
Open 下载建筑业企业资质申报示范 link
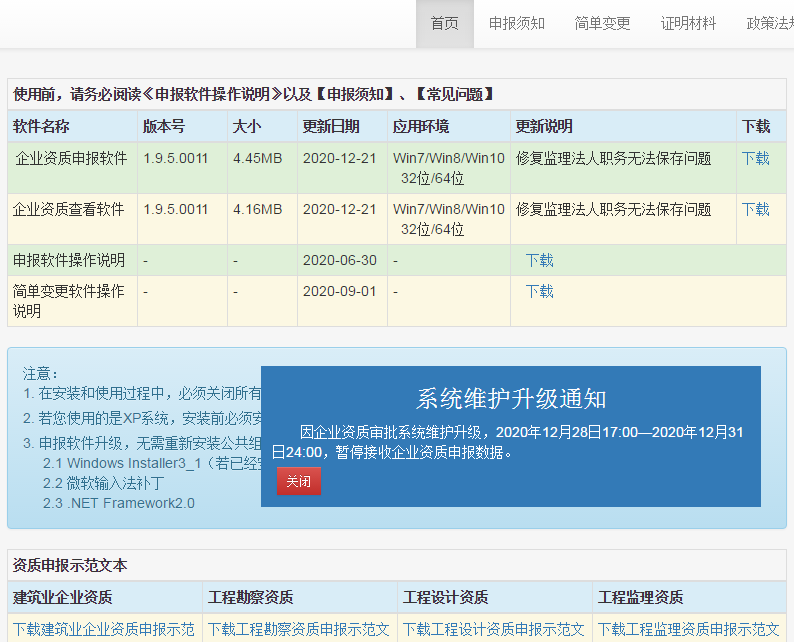click(104, 629)
